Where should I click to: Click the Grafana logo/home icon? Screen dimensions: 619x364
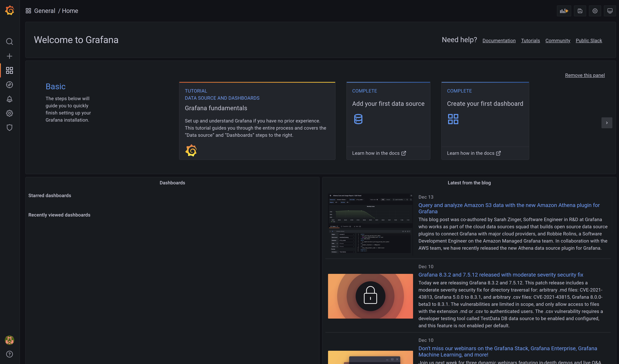click(x=9, y=10)
